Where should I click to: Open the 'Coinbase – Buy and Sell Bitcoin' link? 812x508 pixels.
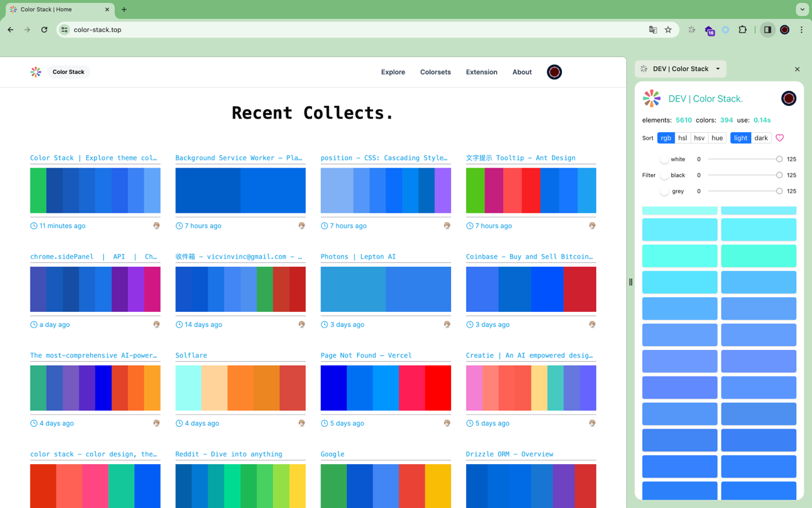coord(530,256)
